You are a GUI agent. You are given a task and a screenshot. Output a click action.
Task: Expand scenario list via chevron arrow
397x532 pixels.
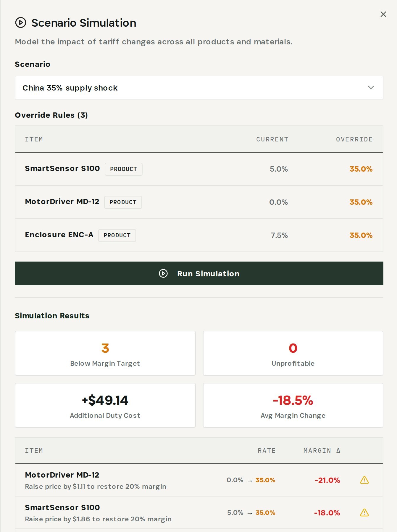(371, 88)
